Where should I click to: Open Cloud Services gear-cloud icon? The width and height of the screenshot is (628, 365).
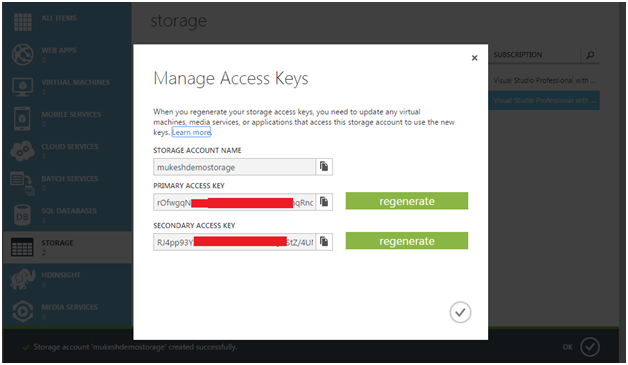tap(22, 151)
